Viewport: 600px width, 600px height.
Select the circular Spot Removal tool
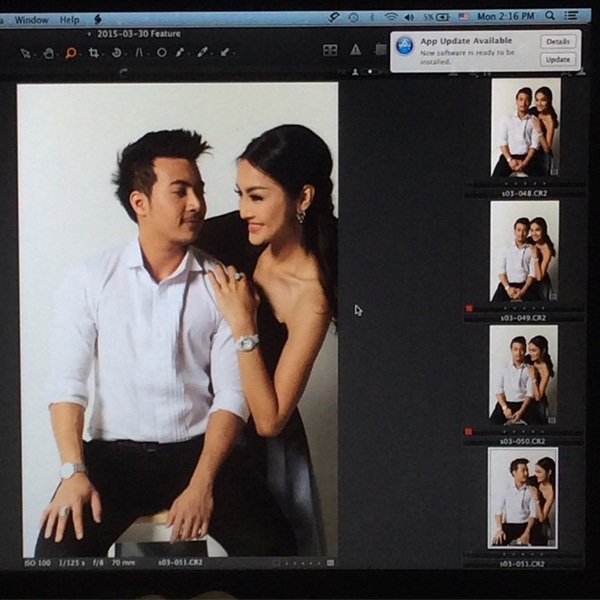[x=162, y=52]
